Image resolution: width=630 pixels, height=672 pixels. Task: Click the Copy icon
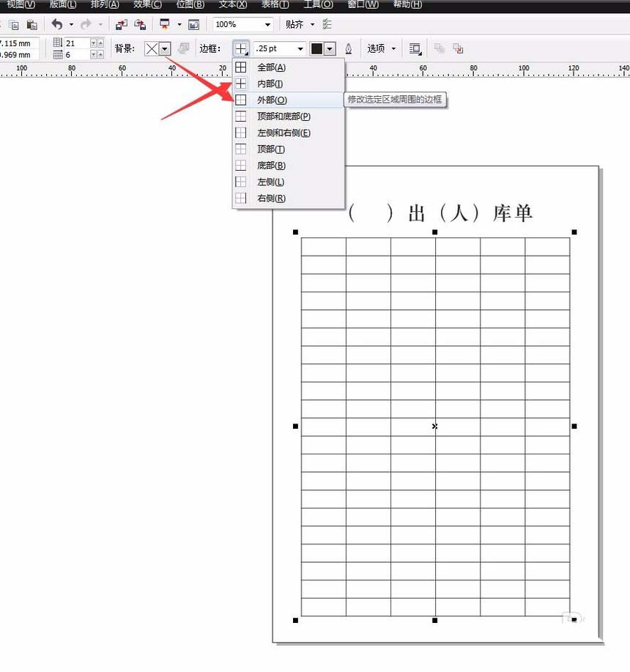[x=14, y=23]
